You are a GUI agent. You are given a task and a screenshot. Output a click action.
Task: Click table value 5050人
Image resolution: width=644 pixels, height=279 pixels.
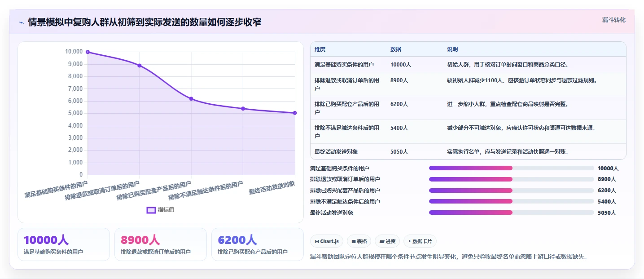(x=399, y=152)
